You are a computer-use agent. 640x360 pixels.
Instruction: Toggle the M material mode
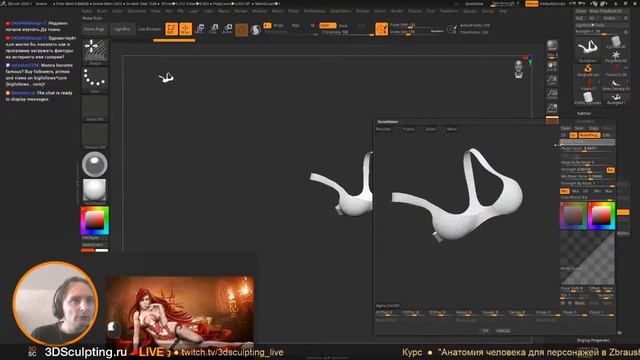312,25
